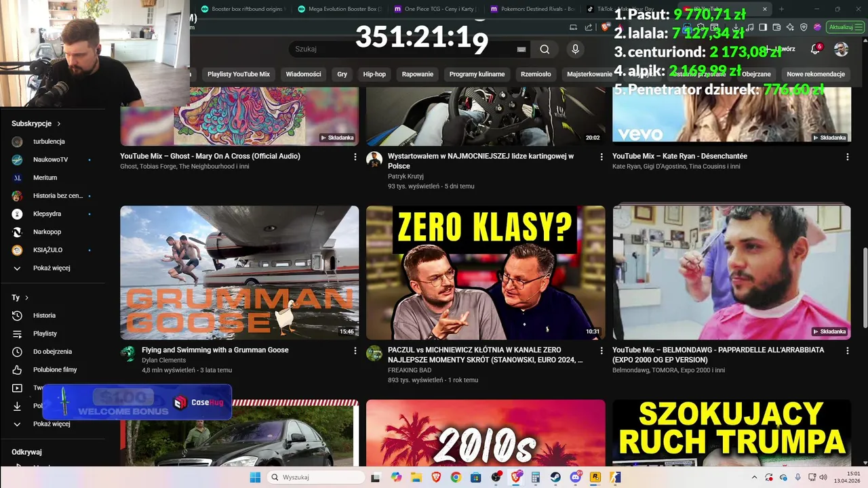Open Historia in the sidebar
The height and width of the screenshot is (488, 868).
(x=44, y=315)
